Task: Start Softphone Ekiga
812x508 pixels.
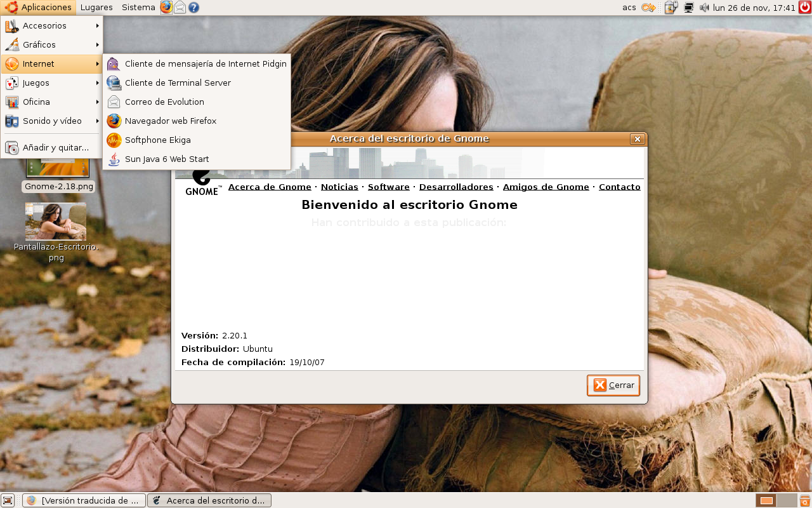Action: point(157,140)
